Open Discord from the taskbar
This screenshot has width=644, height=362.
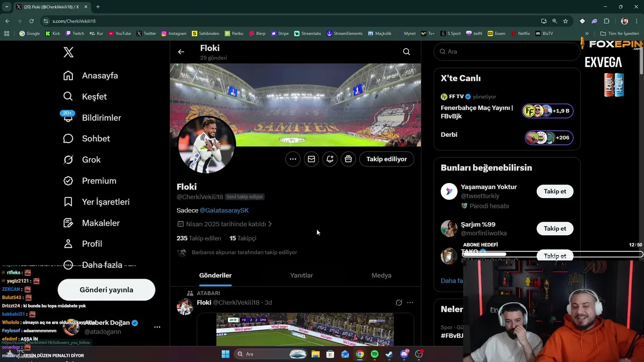[404, 354]
